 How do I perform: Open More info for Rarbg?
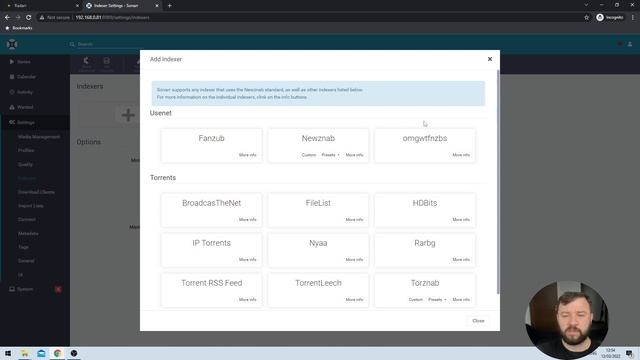tap(461, 260)
